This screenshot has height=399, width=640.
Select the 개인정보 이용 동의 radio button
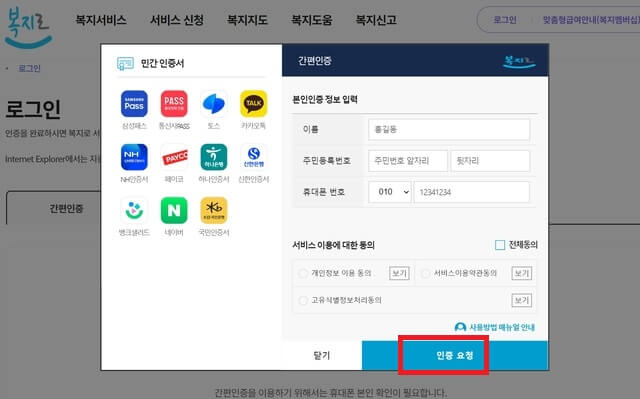303,273
